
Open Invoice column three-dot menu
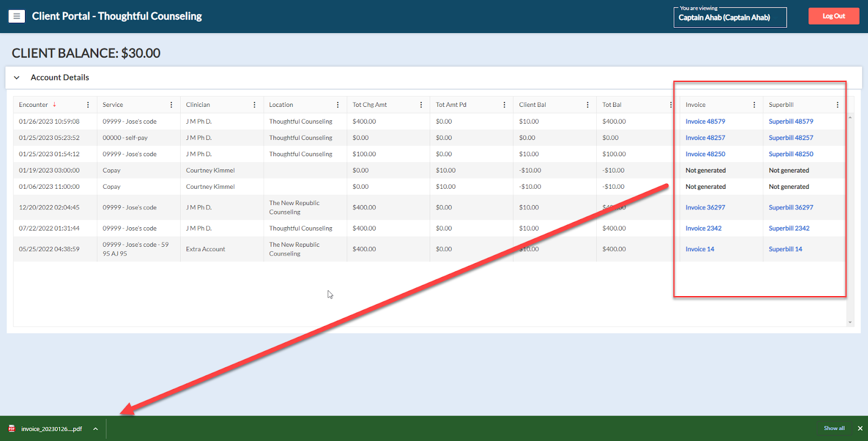tap(754, 105)
